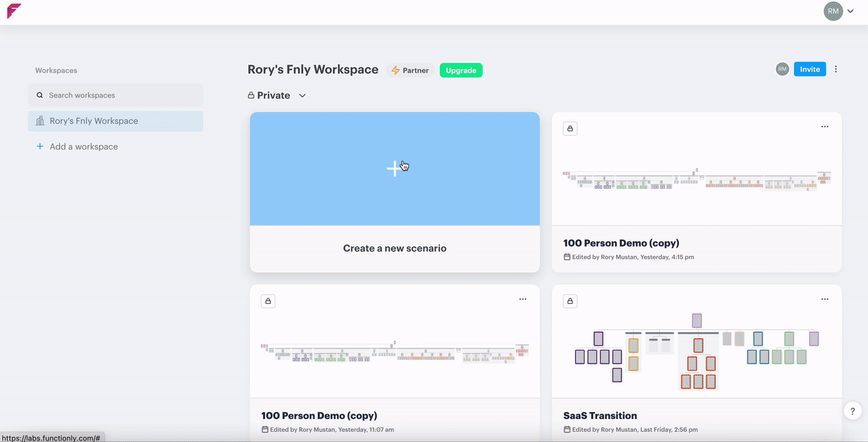Open more options for SaaS Transition card
The width and height of the screenshot is (868, 442).
tap(825, 299)
